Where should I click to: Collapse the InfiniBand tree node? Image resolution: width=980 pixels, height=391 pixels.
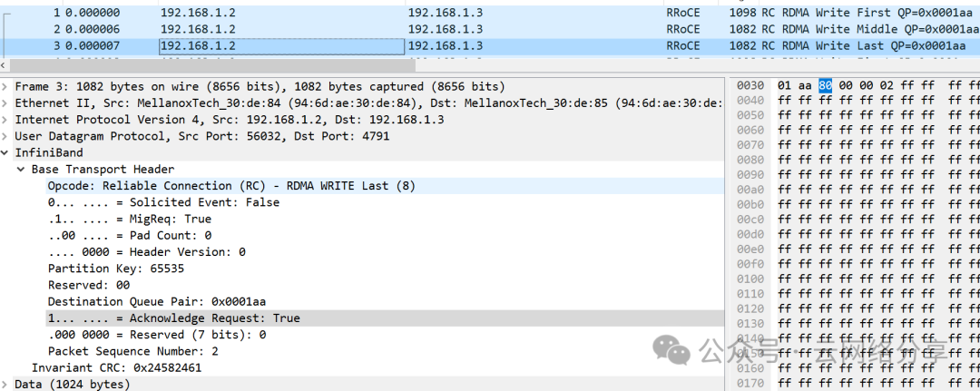tap(5, 152)
